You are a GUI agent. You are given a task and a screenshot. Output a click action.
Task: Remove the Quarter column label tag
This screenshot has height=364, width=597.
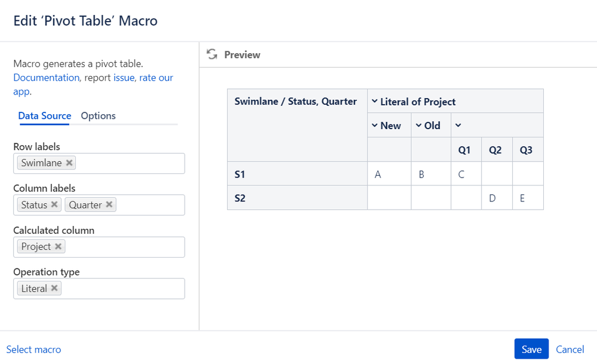[109, 204]
